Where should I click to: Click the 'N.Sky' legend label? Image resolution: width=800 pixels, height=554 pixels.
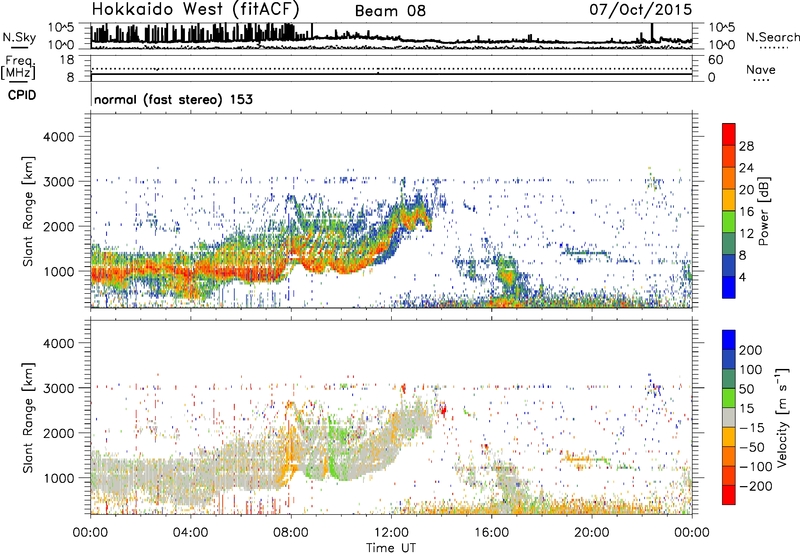coord(19,37)
